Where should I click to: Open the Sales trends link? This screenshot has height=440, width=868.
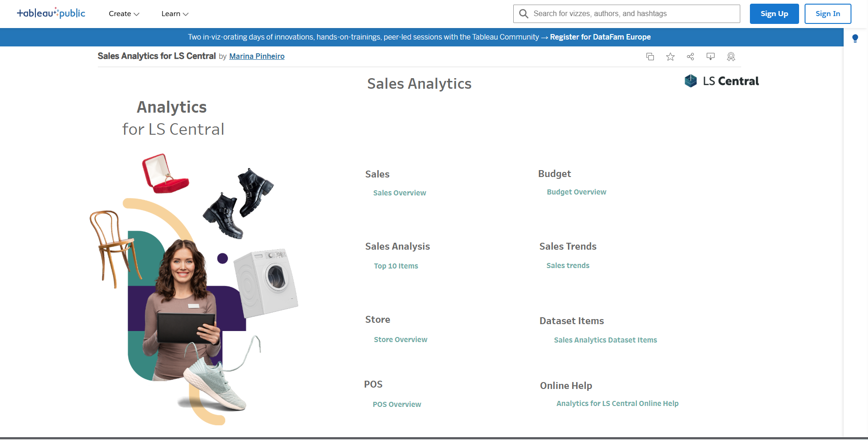[x=568, y=266]
